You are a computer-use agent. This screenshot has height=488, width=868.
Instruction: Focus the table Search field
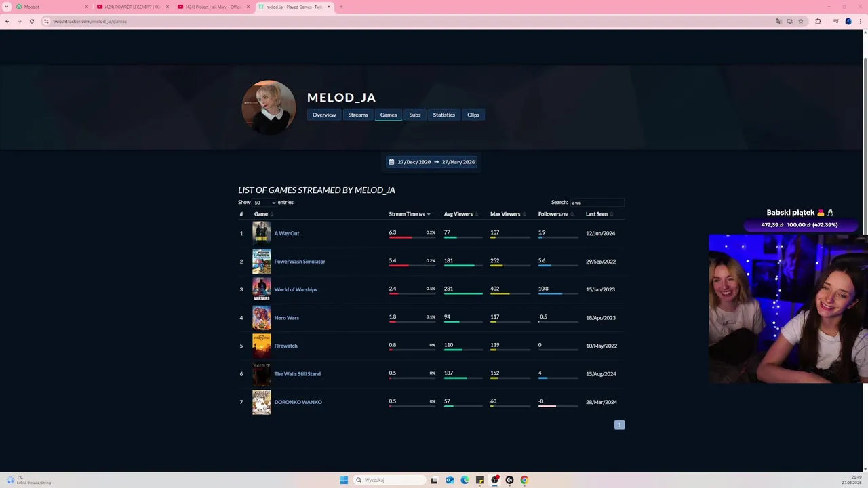click(597, 203)
